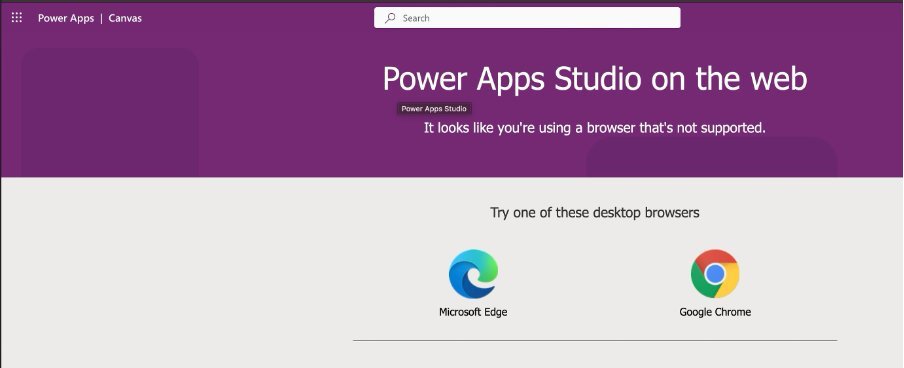The image size is (904, 368).
Task: Select the Canvas label in the header
Action: tap(125, 18)
